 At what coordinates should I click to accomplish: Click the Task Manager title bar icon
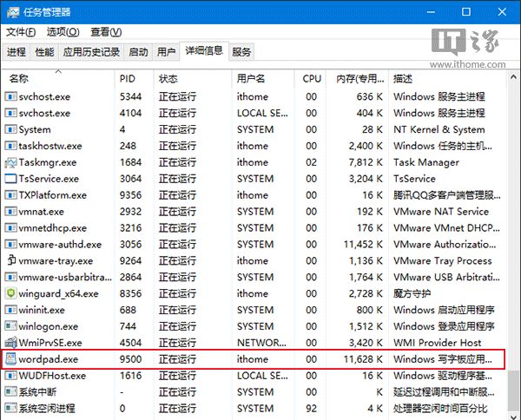coord(13,12)
